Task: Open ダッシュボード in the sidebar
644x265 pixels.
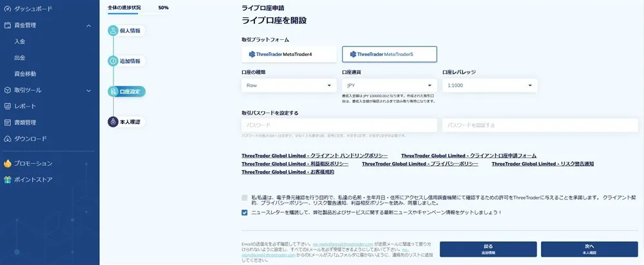Action: point(33,8)
